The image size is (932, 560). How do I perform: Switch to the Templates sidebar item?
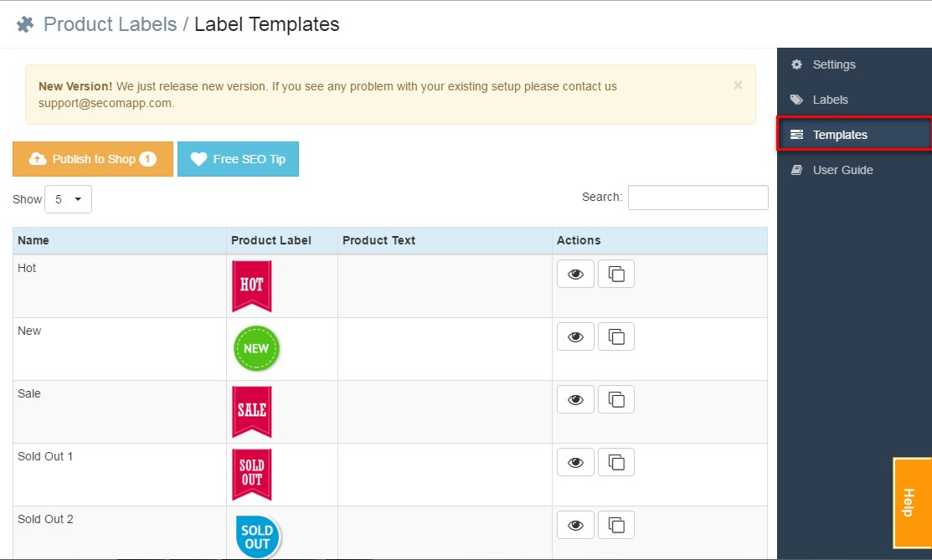[842, 134]
